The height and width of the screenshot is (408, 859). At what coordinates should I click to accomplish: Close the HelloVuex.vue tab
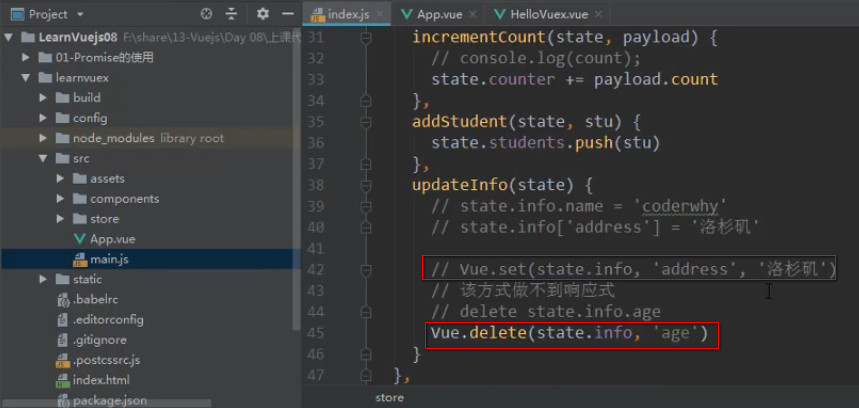point(598,15)
